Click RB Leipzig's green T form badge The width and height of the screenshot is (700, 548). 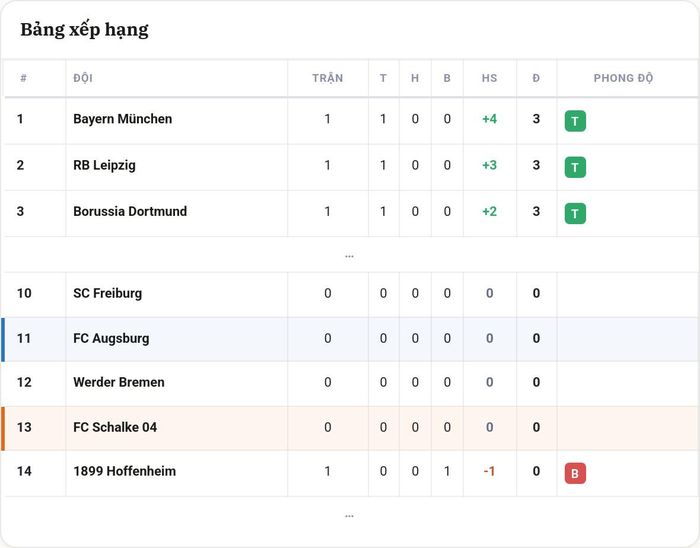point(575,167)
